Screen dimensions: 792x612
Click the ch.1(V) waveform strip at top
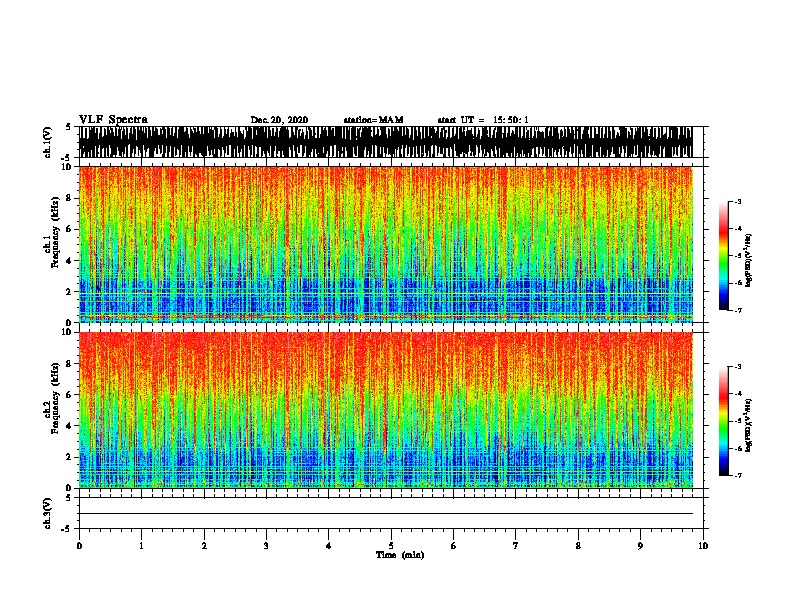click(x=386, y=142)
